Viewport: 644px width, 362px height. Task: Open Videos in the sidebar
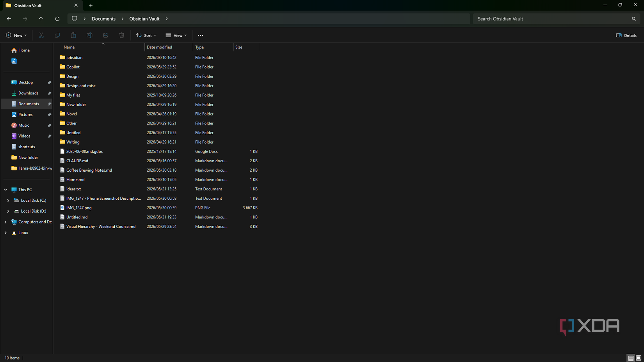[24, 136]
